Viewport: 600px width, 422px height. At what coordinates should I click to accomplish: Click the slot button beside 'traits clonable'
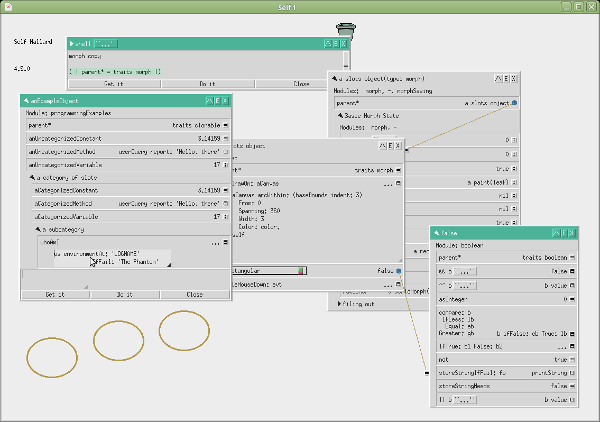coord(226,125)
